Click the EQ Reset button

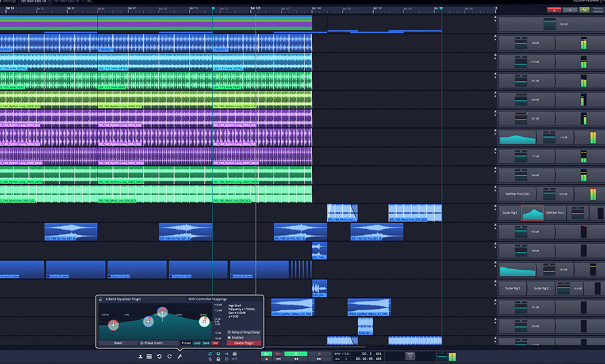click(x=118, y=343)
